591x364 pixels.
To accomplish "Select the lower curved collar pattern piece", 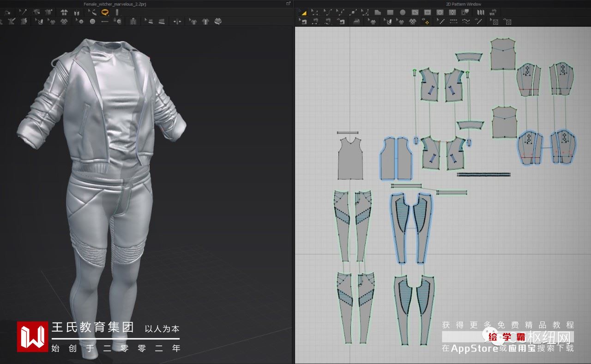I will click(x=470, y=125).
